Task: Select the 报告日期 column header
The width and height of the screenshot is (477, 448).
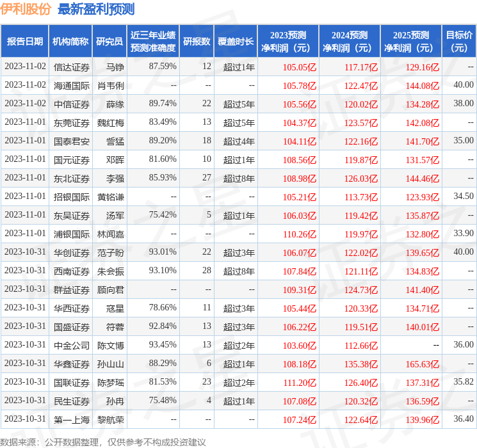Action: coord(24,41)
